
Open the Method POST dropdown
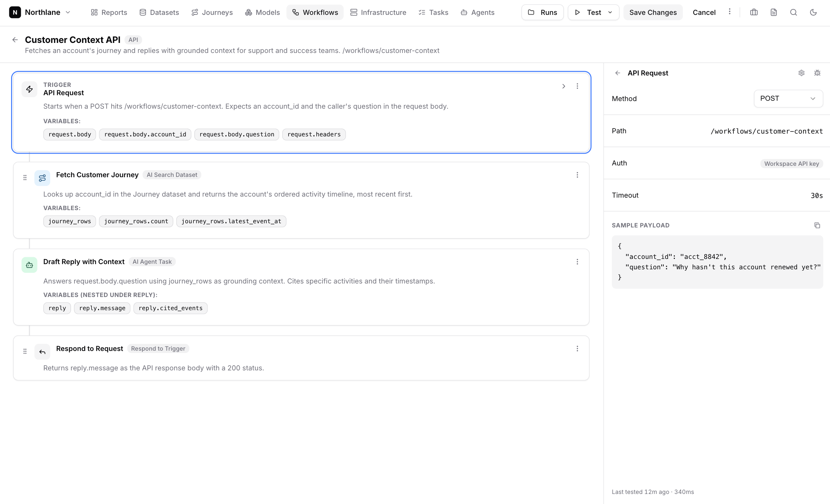(788, 99)
